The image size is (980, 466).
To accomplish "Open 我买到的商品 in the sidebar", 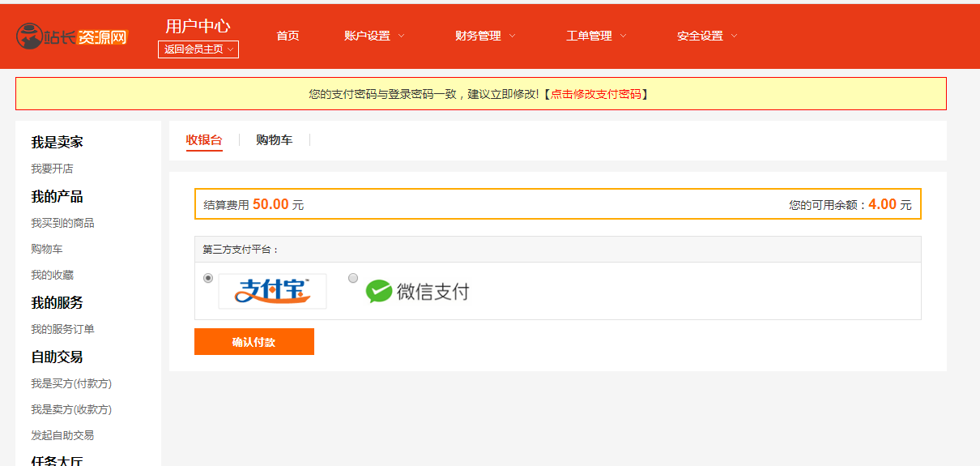I will pos(62,223).
